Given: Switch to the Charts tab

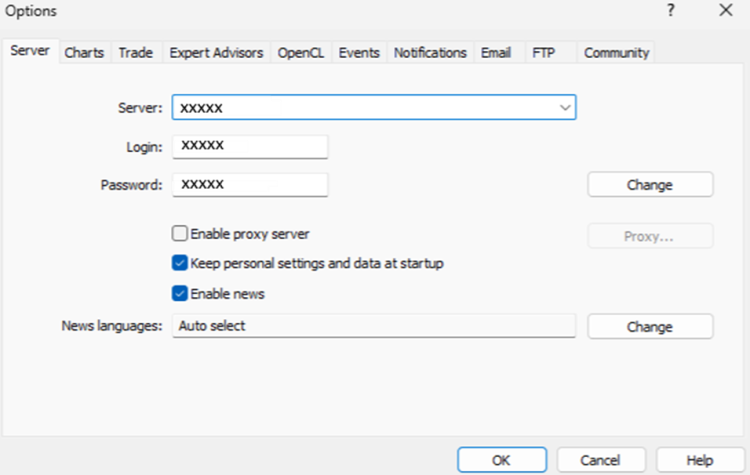Looking at the screenshot, I should click(x=84, y=52).
